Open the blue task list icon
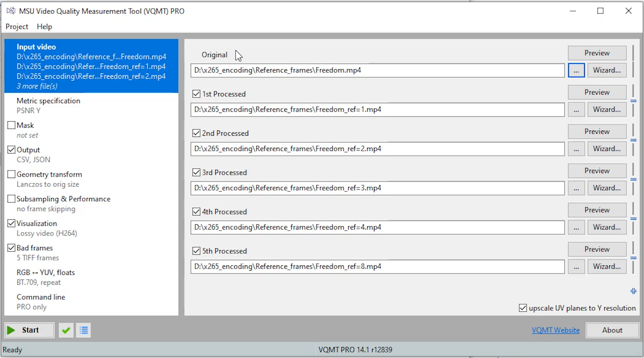 point(83,330)
